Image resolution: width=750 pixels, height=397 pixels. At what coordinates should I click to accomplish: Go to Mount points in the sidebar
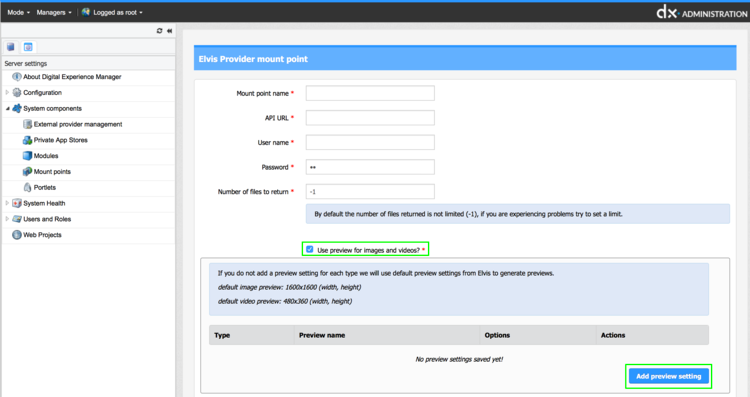(x=52, y=171)
